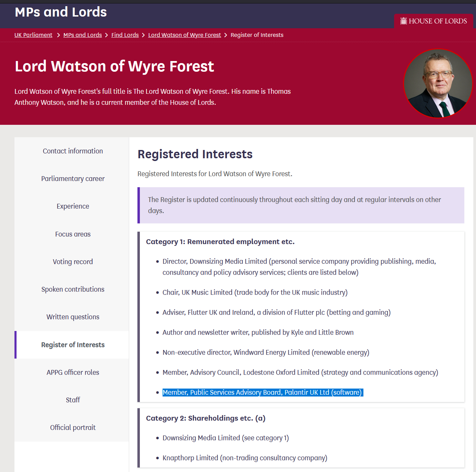View the Experience sidebar item
The image size is (476, 472).
73,206
